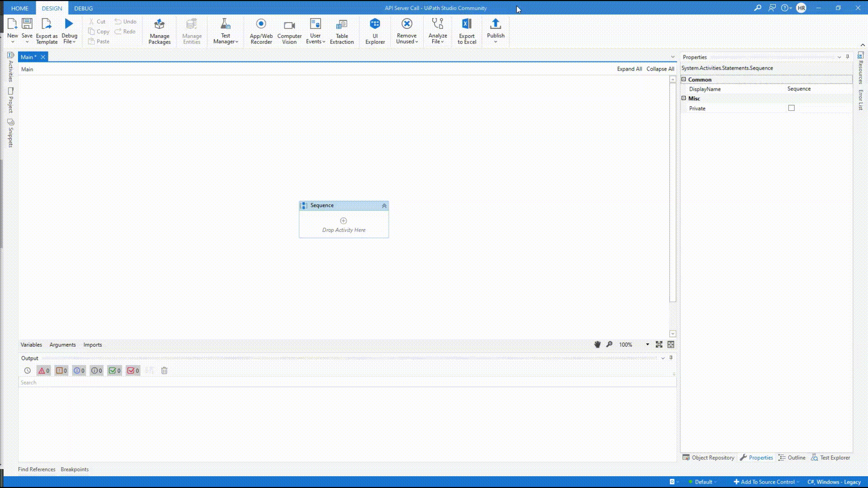Open the Snippets side panel
Image resolution: width=868 pixels, height=488 pixels.
[x=10, y=133]
